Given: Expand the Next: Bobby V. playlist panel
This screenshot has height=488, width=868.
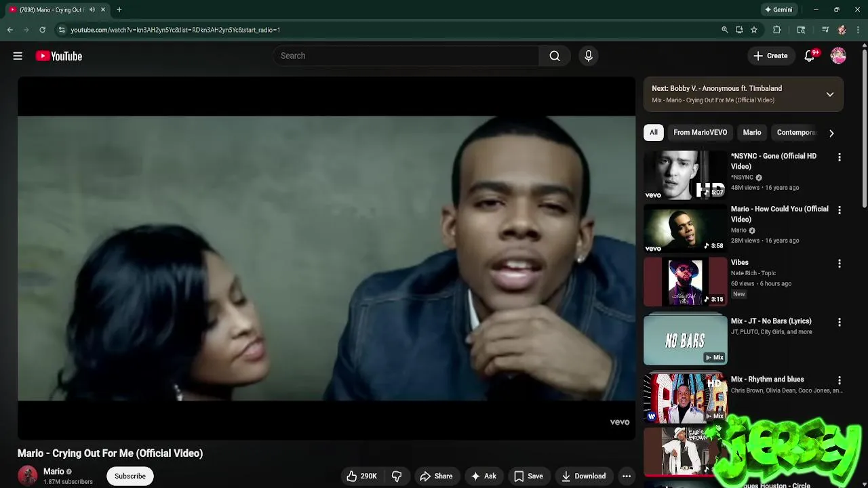Looking at the screenshot, I should pos(830,94).
